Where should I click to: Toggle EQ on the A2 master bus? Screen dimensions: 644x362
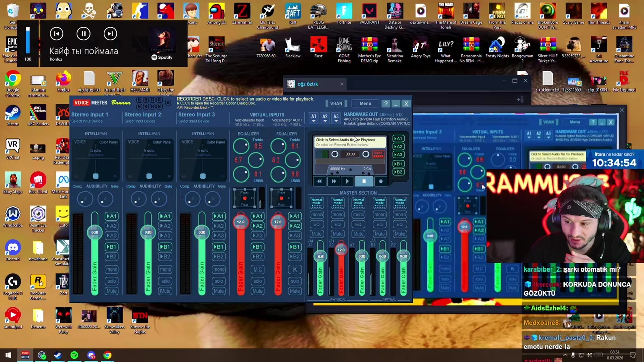[338, 224]
